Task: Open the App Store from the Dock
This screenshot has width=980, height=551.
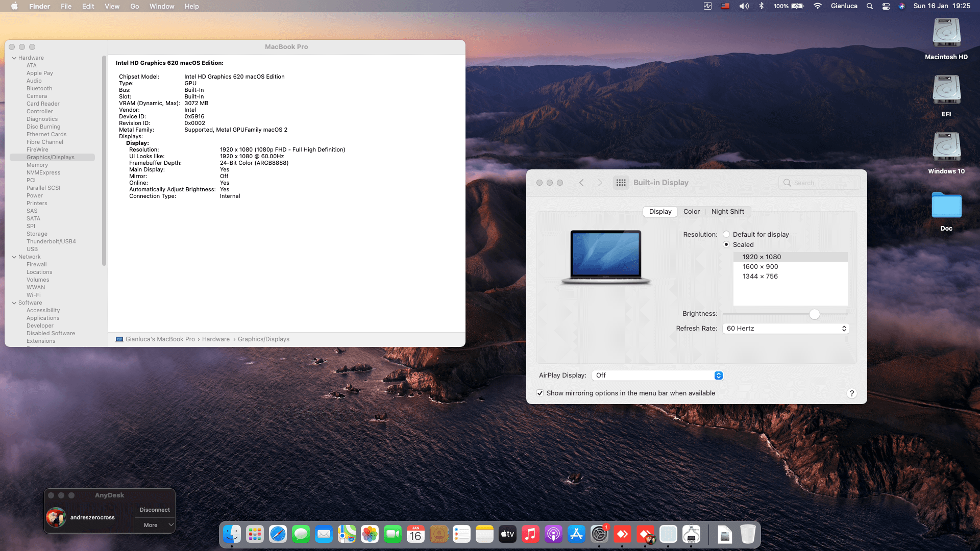Action: tap(576, 535)
